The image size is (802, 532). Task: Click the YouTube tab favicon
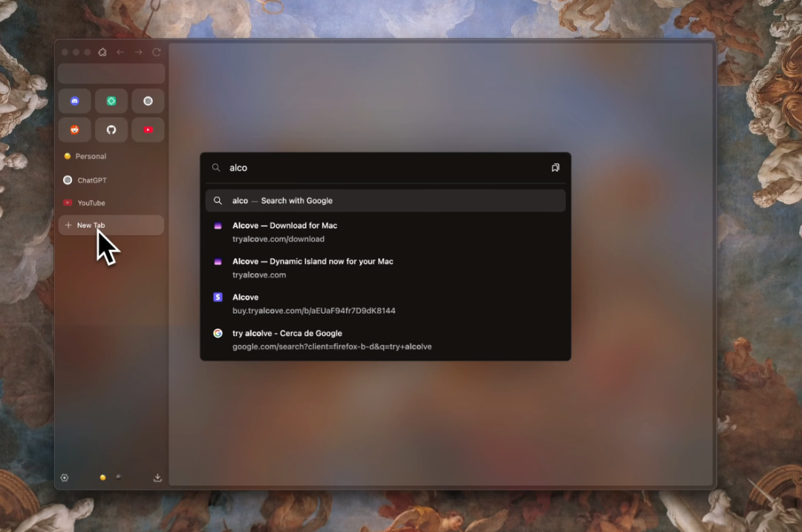[68, 203]
